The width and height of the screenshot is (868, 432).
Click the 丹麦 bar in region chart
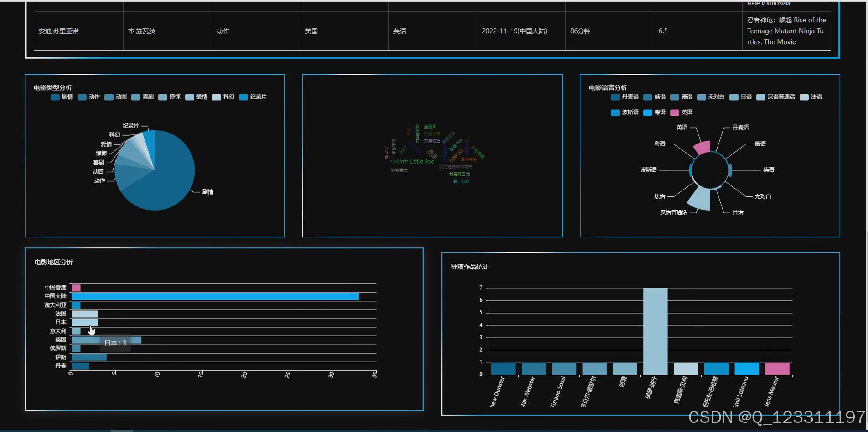click(x=81, y=366)
